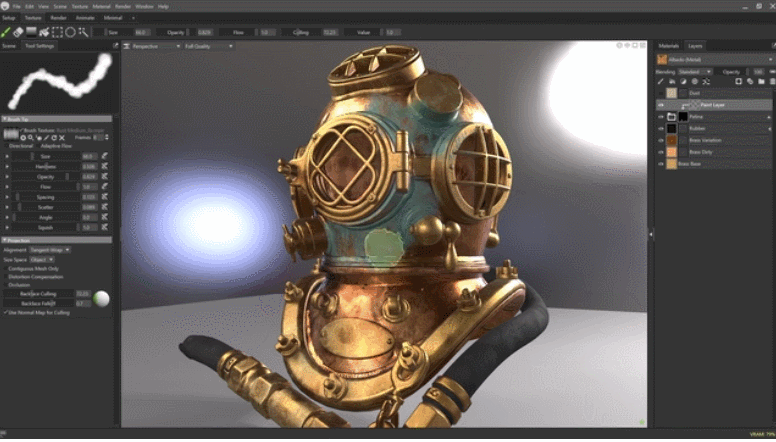
Task: Open the Texture menu
Action: click(78, 6)
